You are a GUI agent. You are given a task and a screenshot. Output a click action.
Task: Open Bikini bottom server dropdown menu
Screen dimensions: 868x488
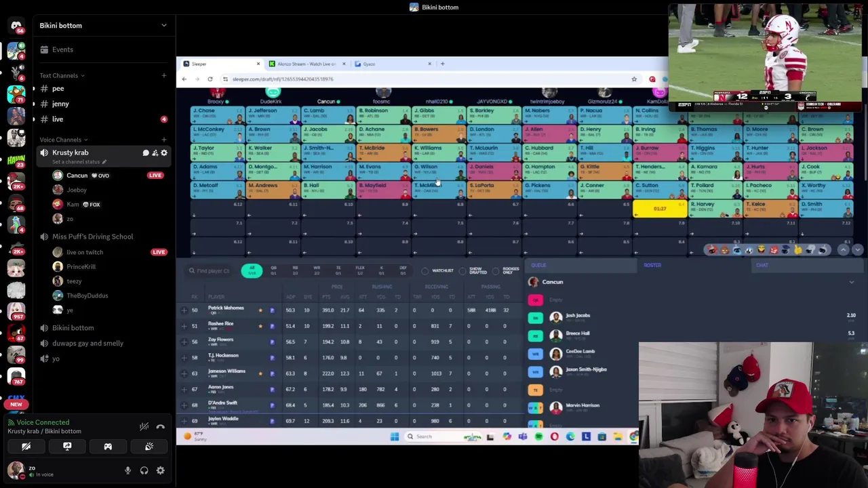[x=163, y=26]
